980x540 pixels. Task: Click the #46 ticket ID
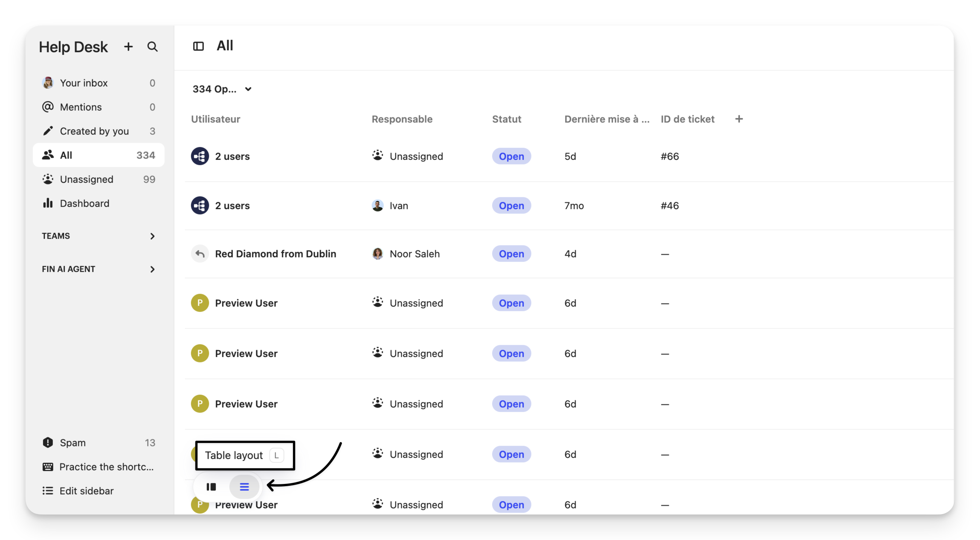tap(669, 206)
